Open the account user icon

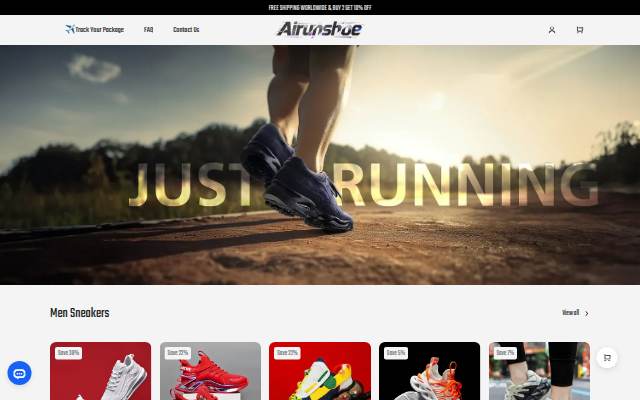pyautogui.click(x=552, y=30)
